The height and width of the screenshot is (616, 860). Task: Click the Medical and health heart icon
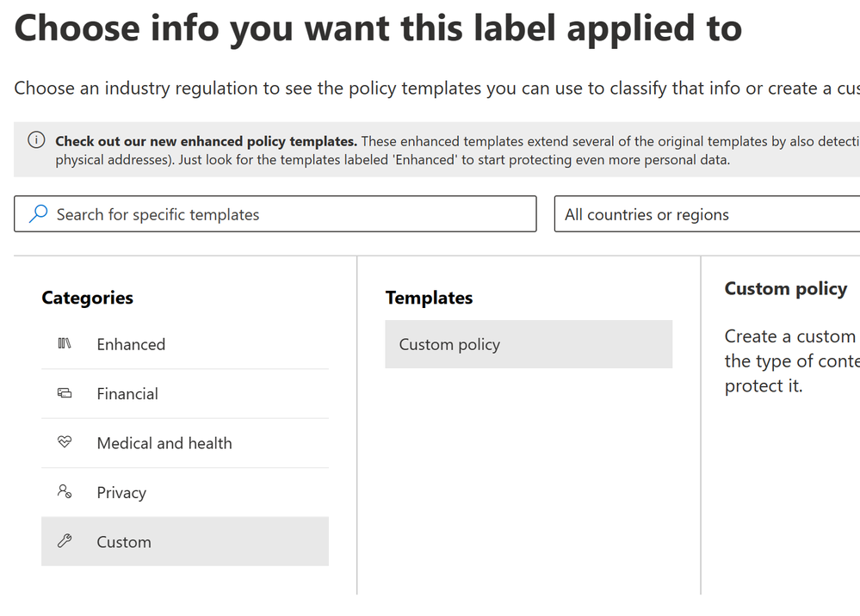pos(65,441)
